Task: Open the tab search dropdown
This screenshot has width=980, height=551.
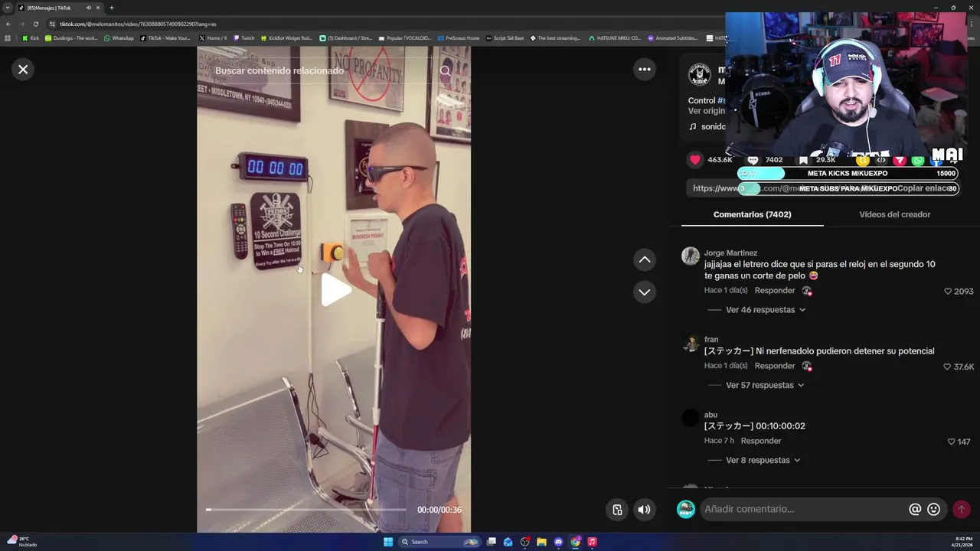Action: (x=8, y=8)
